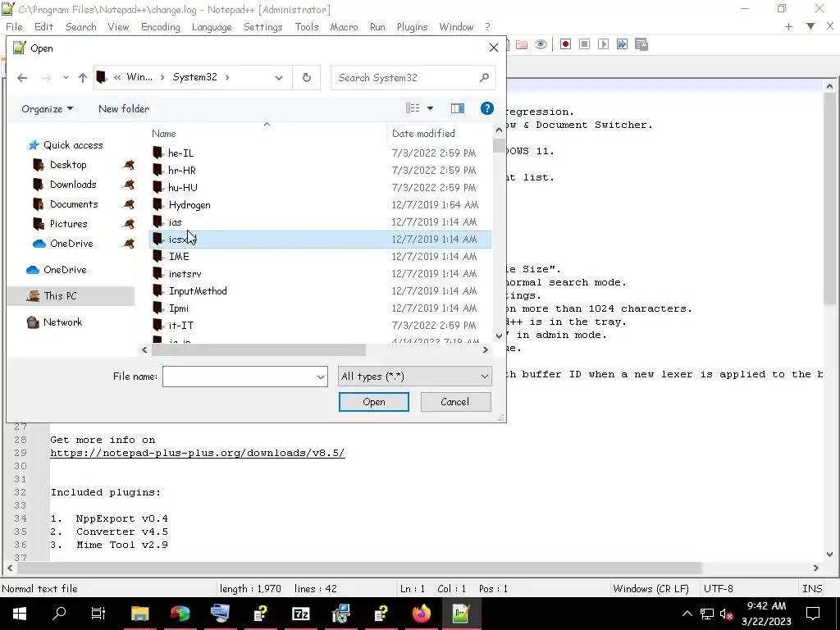The width and height of the screenshot is (840, 630).
Task: Open 7-Zip from the taskbar
Action: (300, 614)
